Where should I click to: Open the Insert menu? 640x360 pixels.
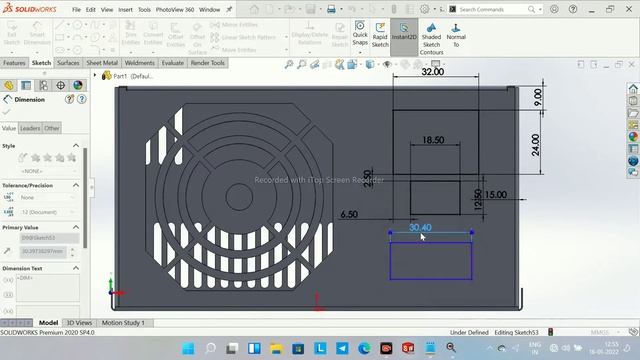(125, 9)
